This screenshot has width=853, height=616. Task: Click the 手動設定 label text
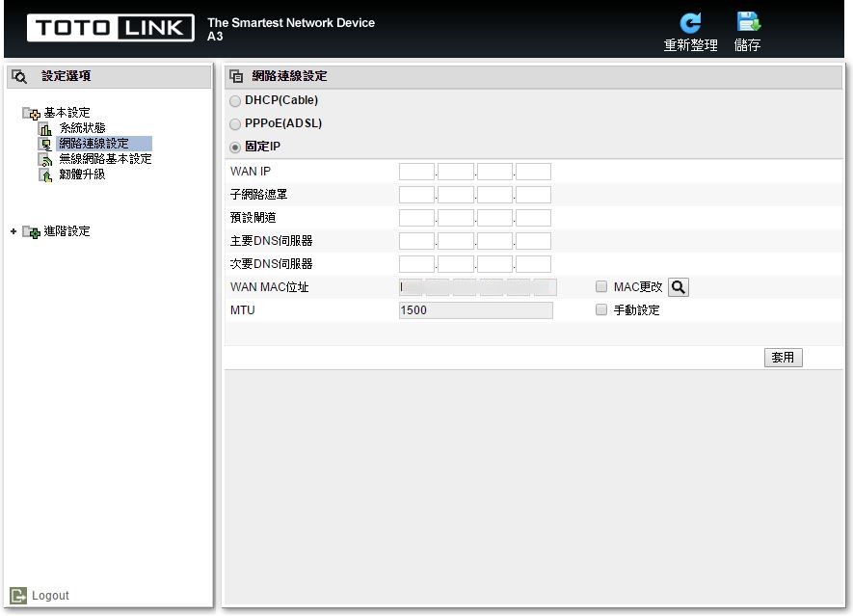pyautogui.click(x=636, y=310)
